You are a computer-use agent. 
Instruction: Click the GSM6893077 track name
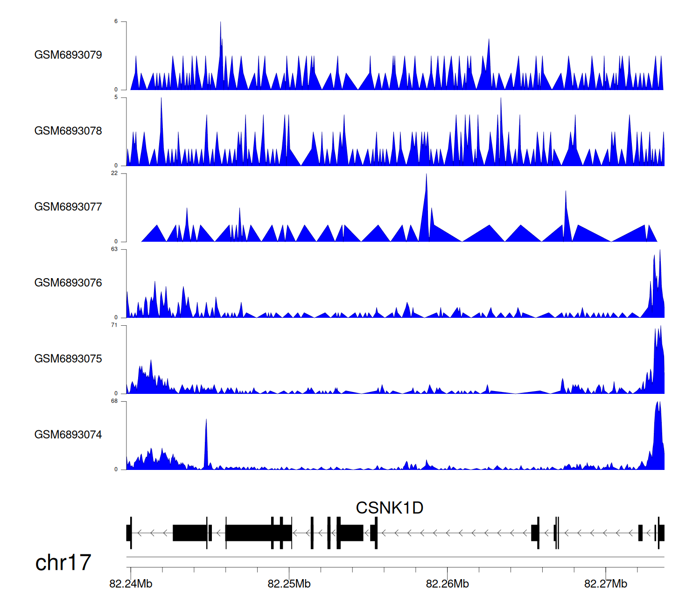point(68,207)
